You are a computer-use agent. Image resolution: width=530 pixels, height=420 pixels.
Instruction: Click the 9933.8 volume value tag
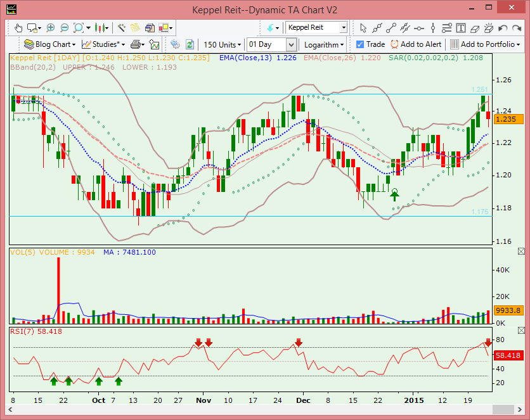[508, 310]
